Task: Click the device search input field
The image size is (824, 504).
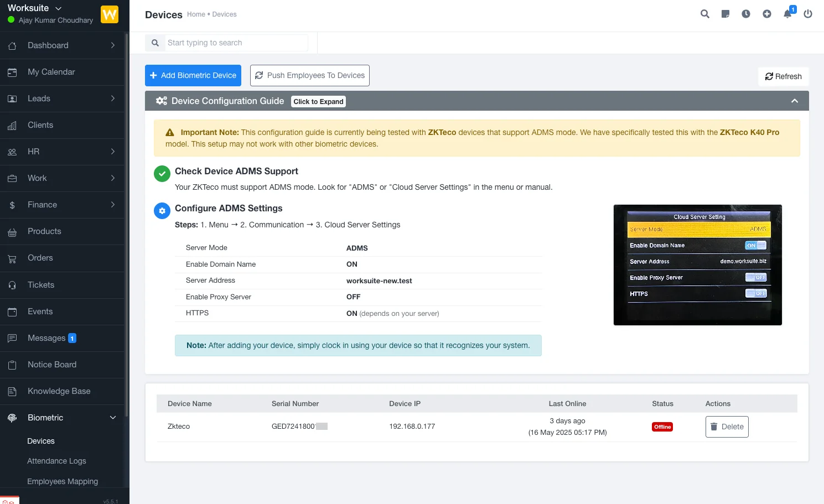Action: click(x=236, y=43)
